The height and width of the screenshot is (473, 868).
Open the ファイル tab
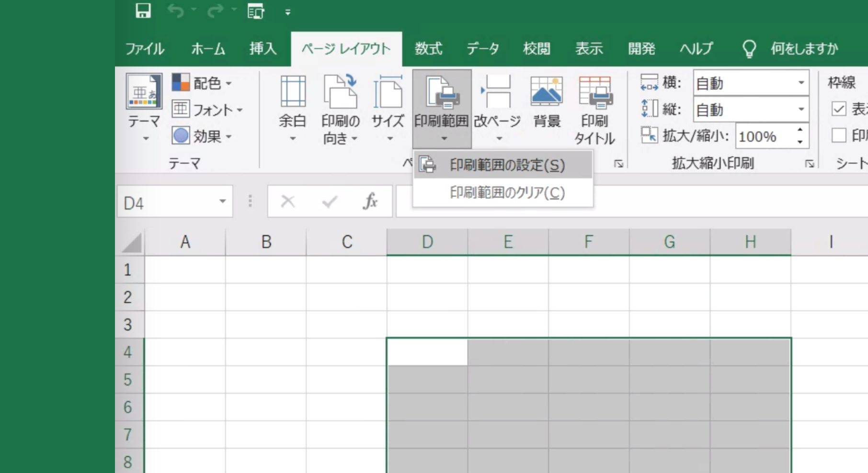145,48
